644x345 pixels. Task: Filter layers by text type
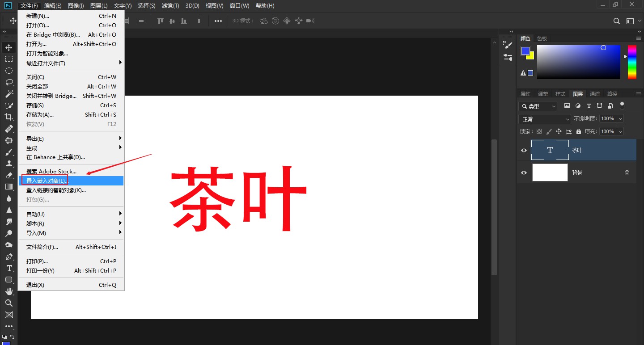click(x=589, y=105)
